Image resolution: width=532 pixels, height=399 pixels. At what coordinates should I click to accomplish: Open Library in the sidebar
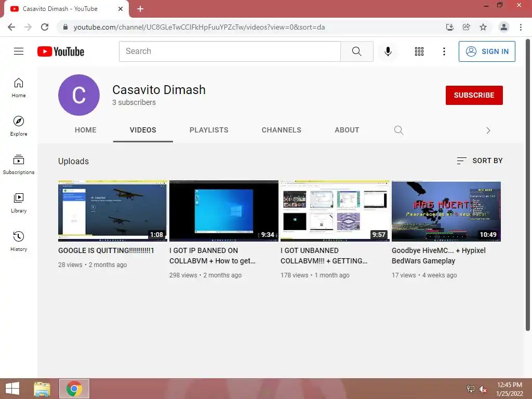[x=19, y=203]
